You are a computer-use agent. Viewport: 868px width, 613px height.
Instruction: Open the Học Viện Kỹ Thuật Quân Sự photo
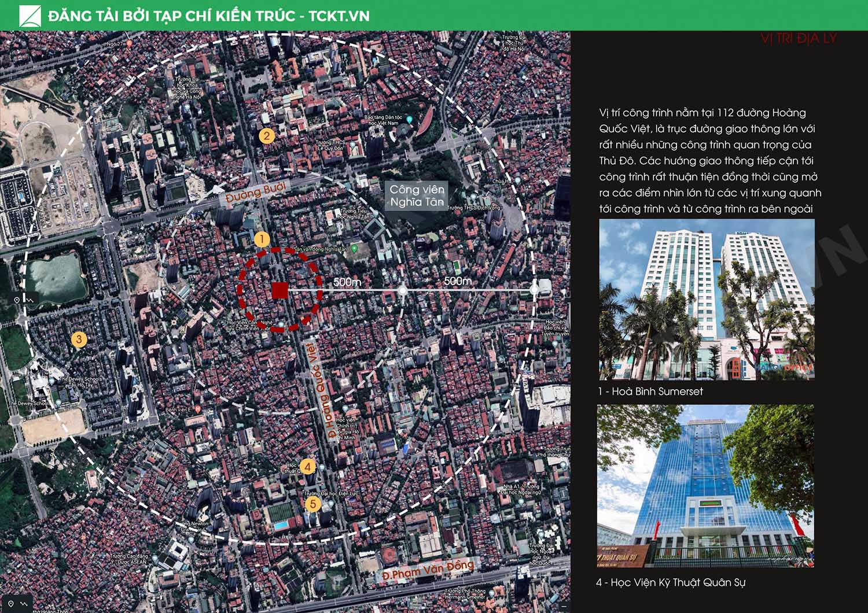point(705,486)
